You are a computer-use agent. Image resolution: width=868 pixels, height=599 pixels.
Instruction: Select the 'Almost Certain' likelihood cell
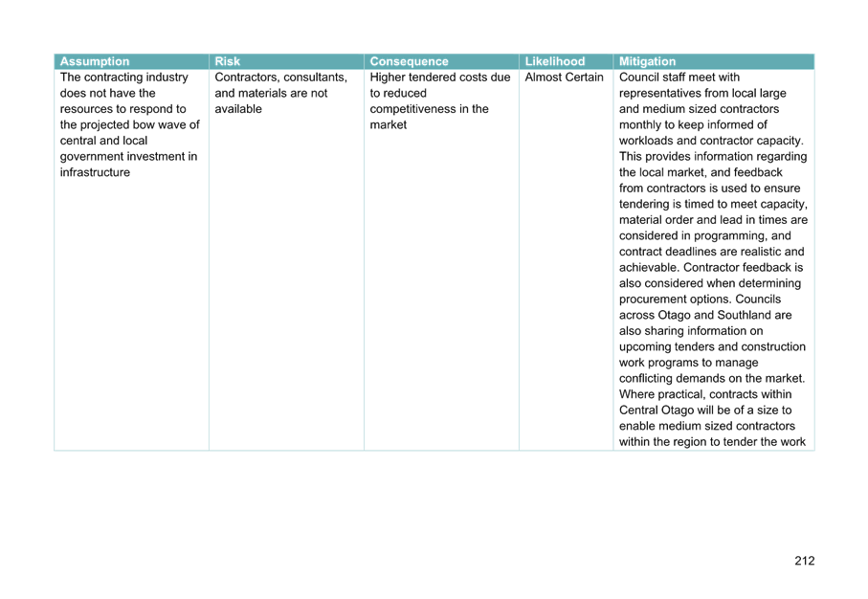point(564,78)
